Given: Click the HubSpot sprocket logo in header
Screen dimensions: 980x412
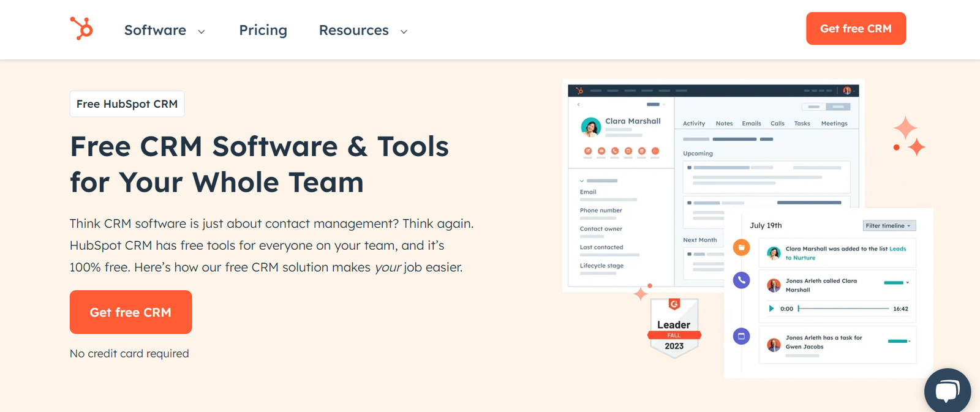Looking at the screenshot, I should tap(81, 29).
